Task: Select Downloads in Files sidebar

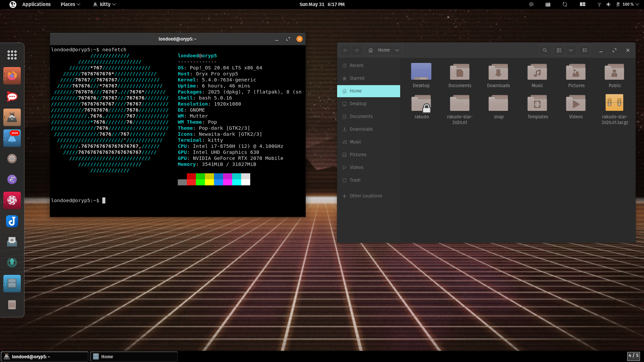Action: coord(369,129)
